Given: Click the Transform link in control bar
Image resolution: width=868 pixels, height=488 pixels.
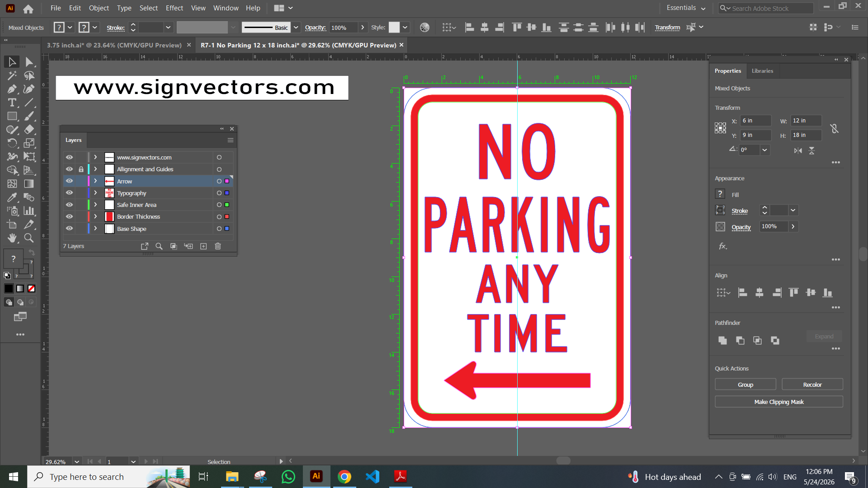Looking at the screenshot, I should tap(667, 28).
